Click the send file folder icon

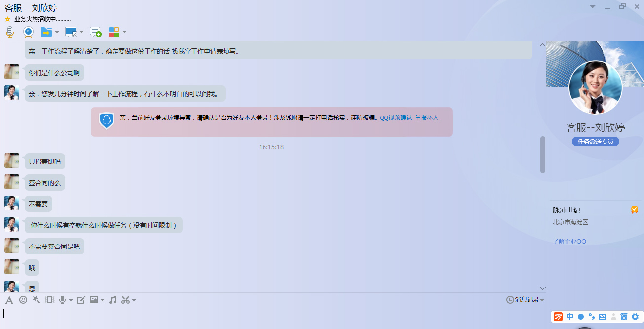(x=46, y=32)
